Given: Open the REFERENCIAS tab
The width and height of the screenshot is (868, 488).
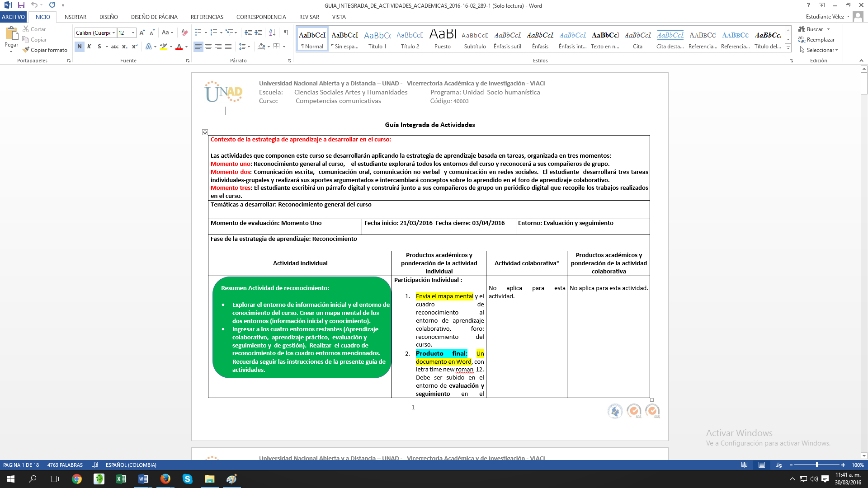Looking at the screenshot, I should [x=207, y=17].
